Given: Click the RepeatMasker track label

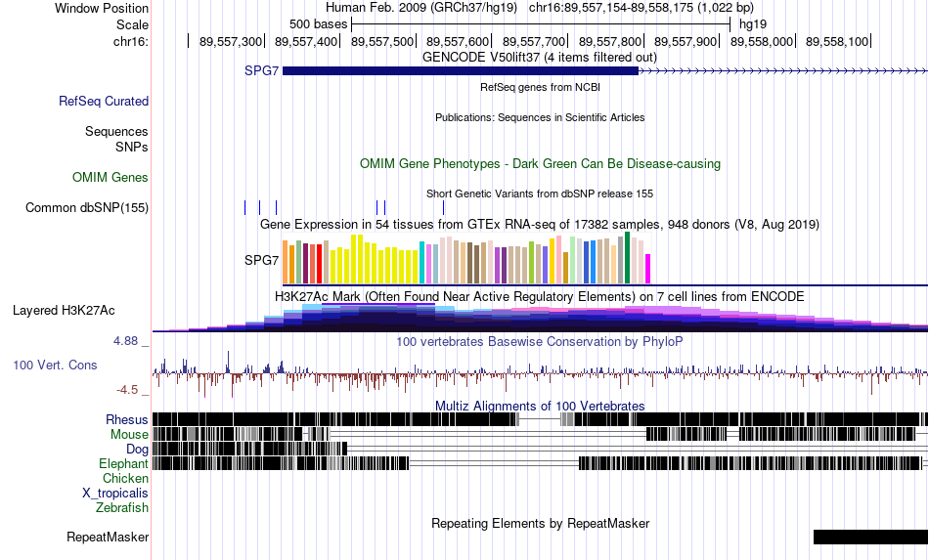Looking at the screenshot, I should point(108,538).
